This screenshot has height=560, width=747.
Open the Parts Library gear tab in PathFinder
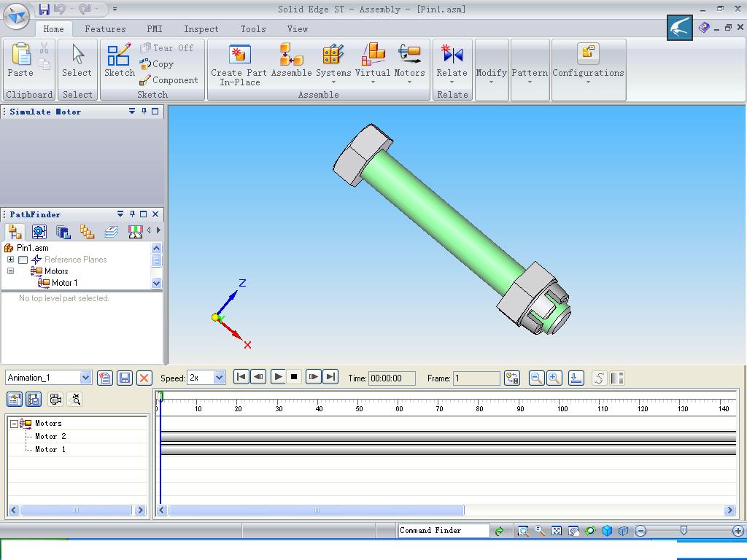[39, 231]
